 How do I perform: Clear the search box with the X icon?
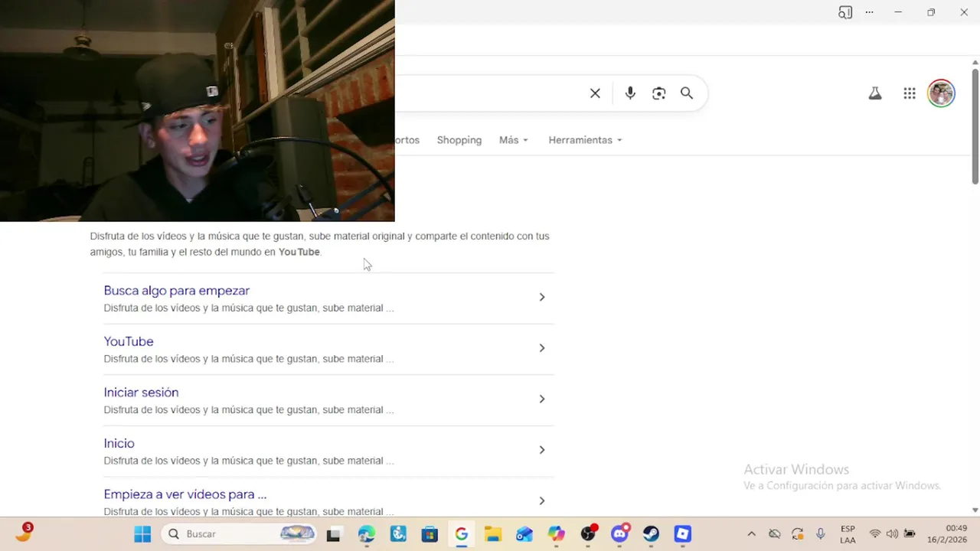(x=595, y=93)
